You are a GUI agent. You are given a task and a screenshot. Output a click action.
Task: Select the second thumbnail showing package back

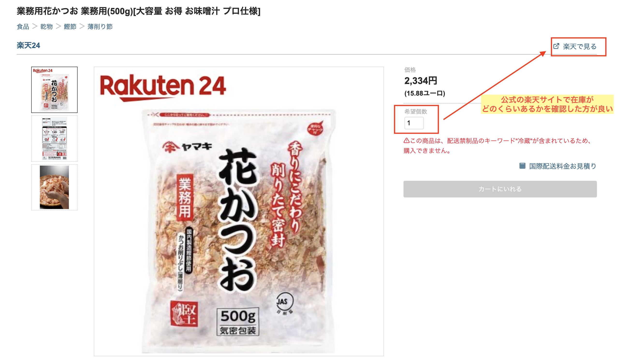pyautogui.click(x=54, y=139)
